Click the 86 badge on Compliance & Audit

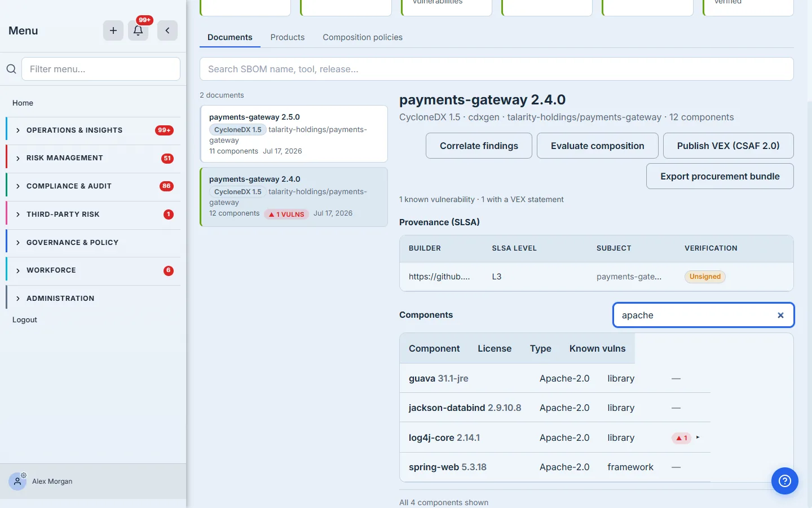166,186
